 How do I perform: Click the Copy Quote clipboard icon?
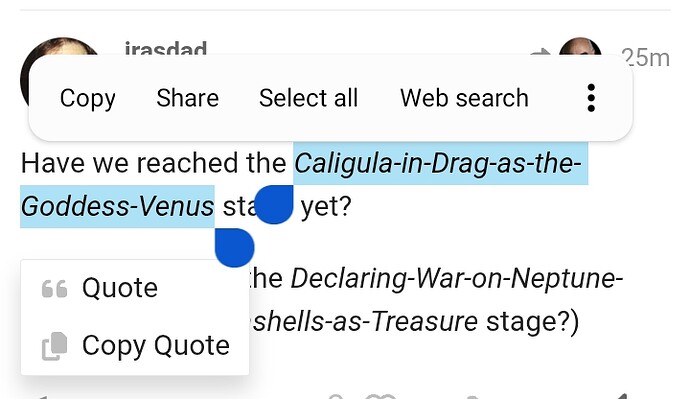point(55,346)
